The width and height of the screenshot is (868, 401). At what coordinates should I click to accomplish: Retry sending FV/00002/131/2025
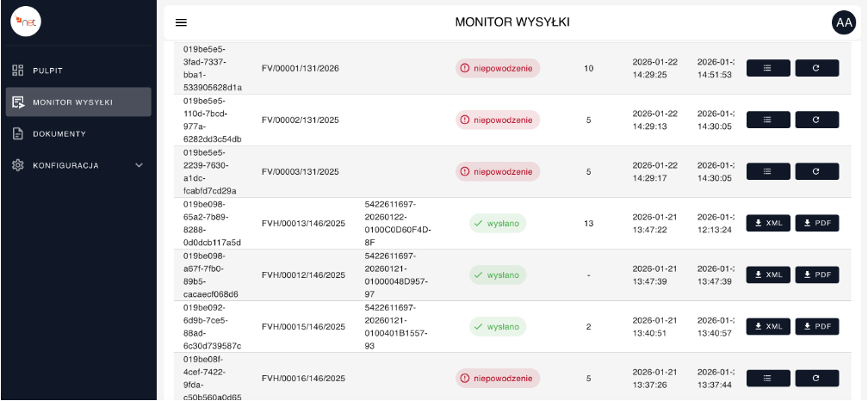(x=816, y=120)
